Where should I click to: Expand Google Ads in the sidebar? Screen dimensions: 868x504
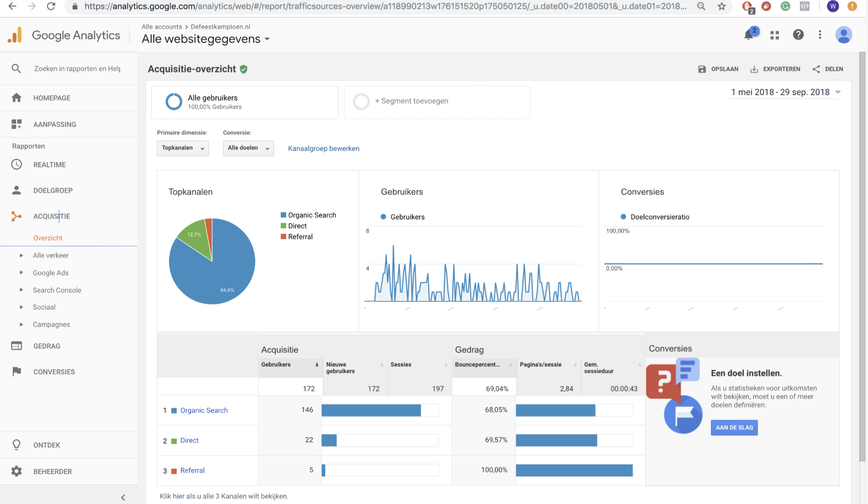pos(21,272)
